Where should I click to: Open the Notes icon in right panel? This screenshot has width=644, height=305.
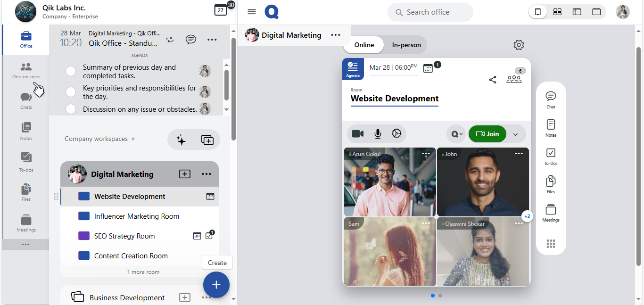pos(551,128)
